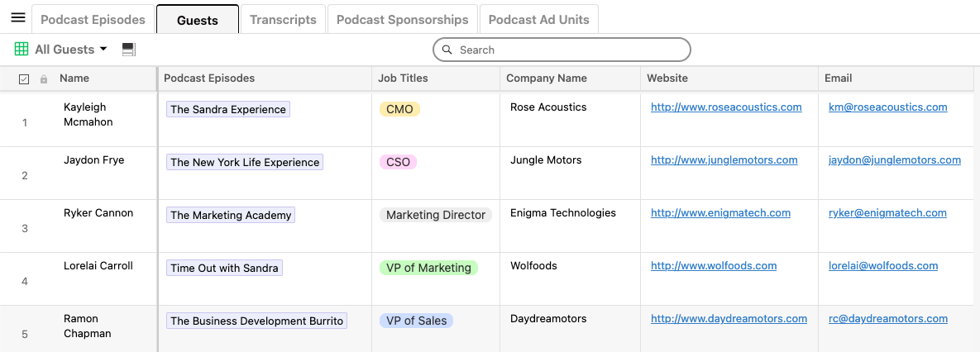Click the Job Titles column header
This screenshot has height=352, width=980.
click(x=403, y=78)
